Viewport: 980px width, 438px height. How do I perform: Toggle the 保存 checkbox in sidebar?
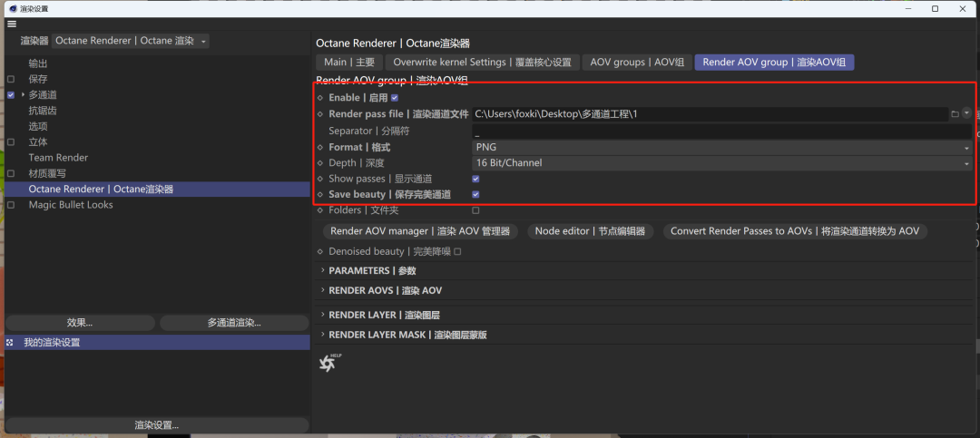(11, 80)
